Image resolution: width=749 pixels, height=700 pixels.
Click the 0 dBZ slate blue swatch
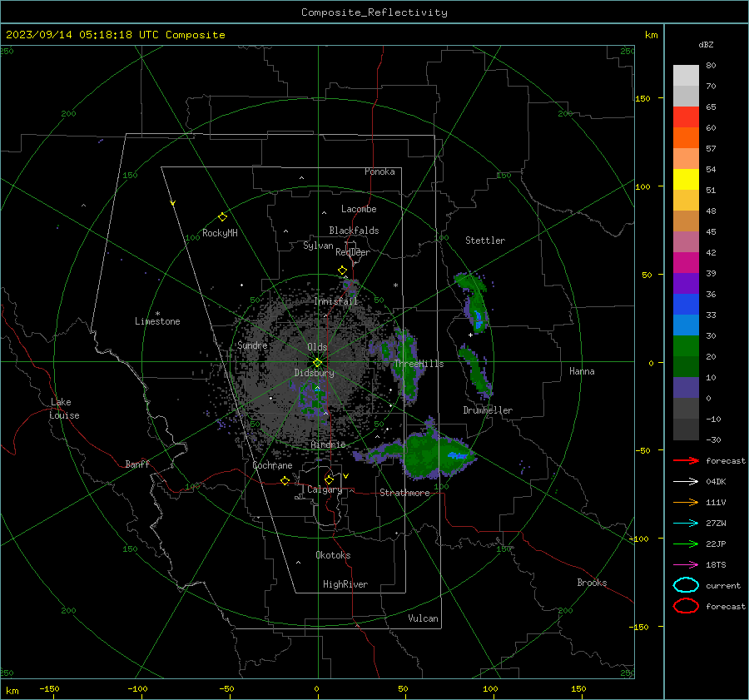[686, 388]
